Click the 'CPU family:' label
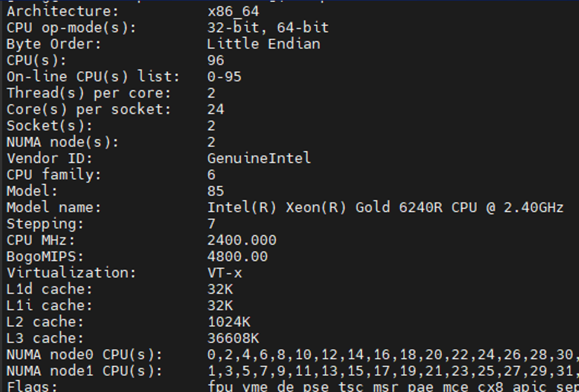 pos(54,174)
